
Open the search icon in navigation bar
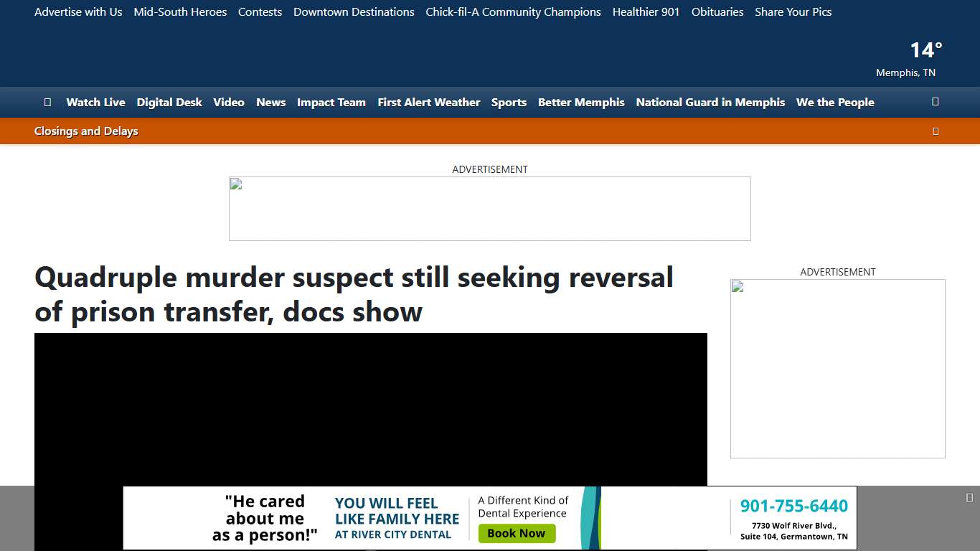[x=935, y=102]
